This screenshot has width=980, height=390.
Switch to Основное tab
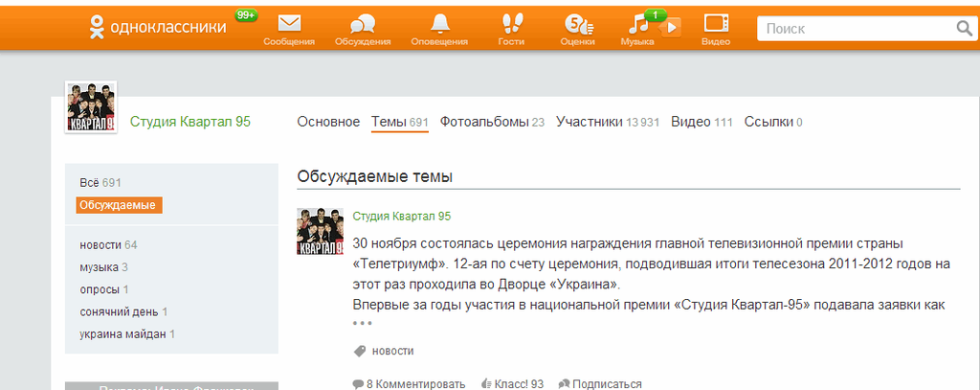tap(328, 122)
